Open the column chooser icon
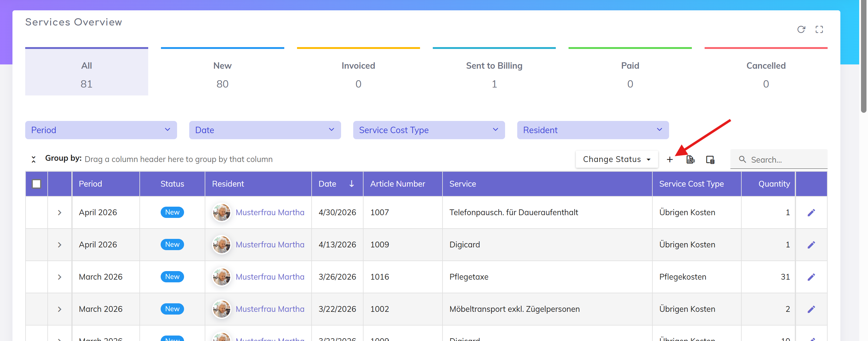Screen dimensions: 868x341 pos(710,160)
